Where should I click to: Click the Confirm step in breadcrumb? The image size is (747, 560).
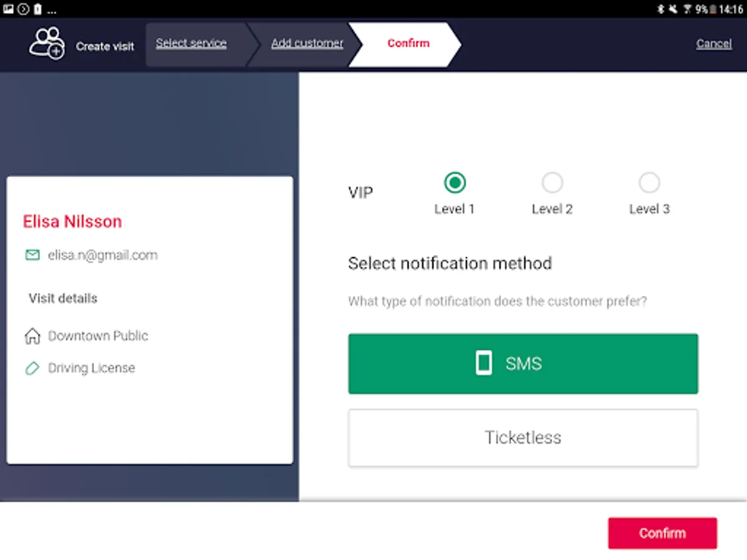pos(408,44)
